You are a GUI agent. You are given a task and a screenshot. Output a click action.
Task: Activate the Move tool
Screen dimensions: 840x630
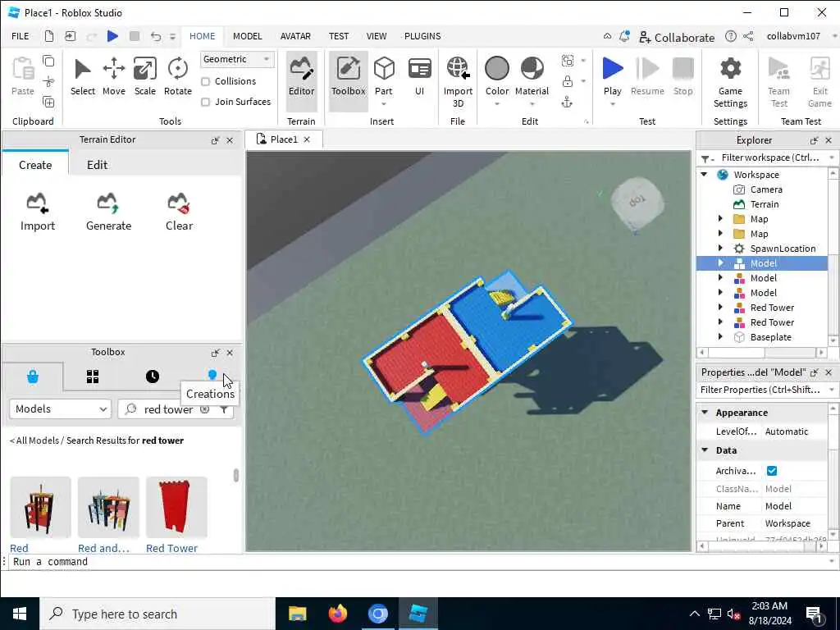coord(113,77)
